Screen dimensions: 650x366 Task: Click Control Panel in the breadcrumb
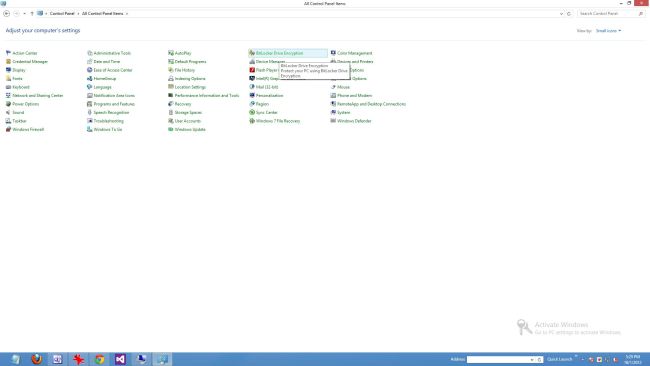[62, 14]
